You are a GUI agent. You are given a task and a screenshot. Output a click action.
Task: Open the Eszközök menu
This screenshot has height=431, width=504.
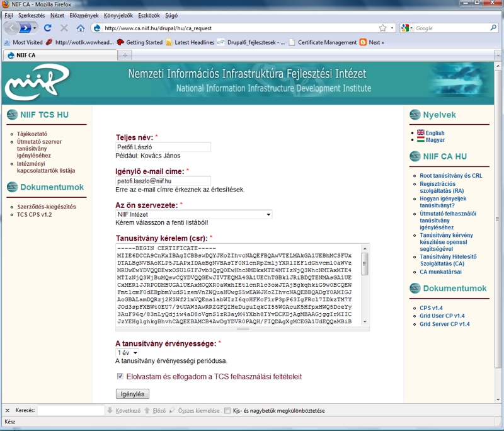coord(149,15)
